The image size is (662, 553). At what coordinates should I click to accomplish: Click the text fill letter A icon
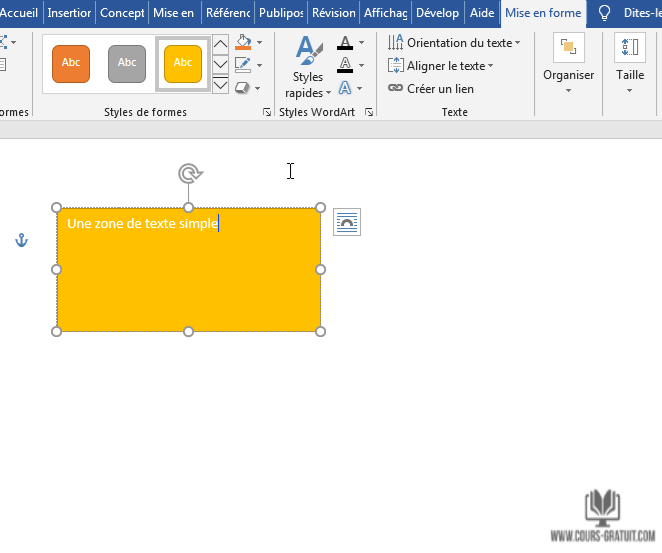(x=345, y=43)
